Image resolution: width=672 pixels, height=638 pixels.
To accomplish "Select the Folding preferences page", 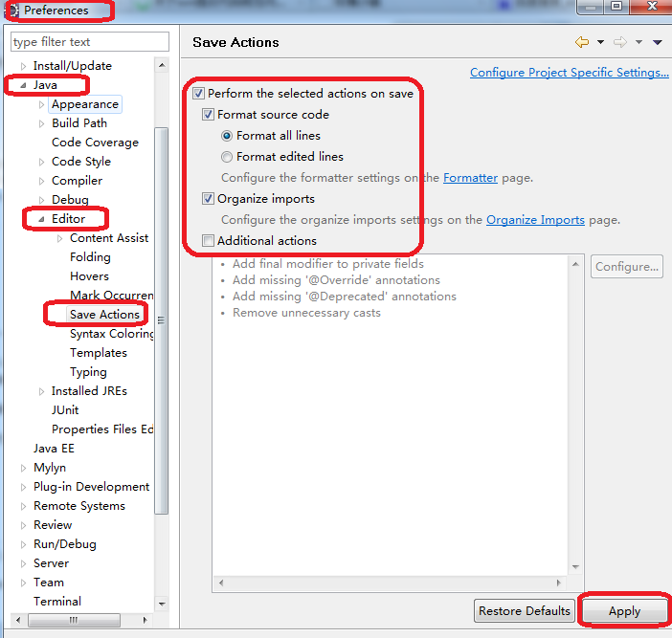I will point(90,257).
